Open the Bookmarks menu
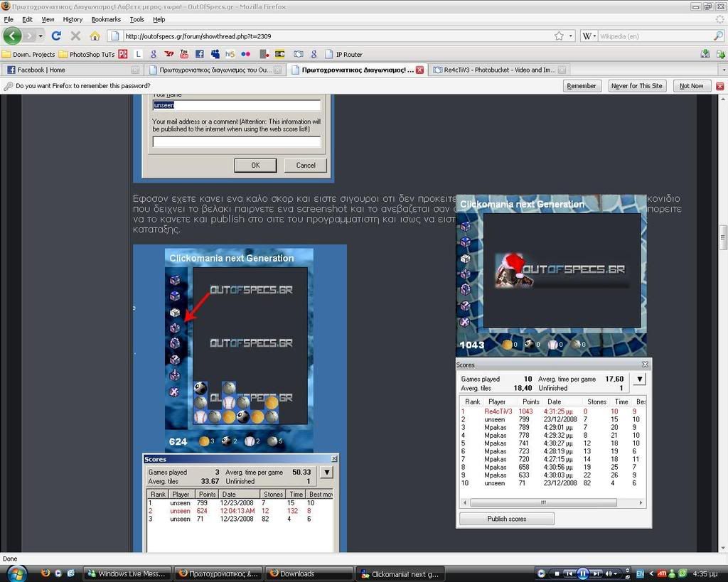The width and height of the screenshot is (728, 582). tap(106, 19)
